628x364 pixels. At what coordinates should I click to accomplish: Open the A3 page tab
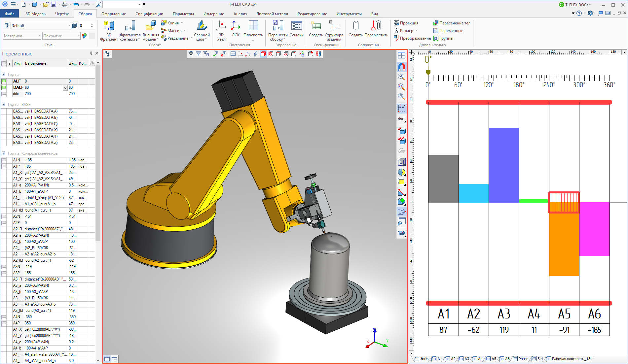pyautogui.click(x=464, y=359)
